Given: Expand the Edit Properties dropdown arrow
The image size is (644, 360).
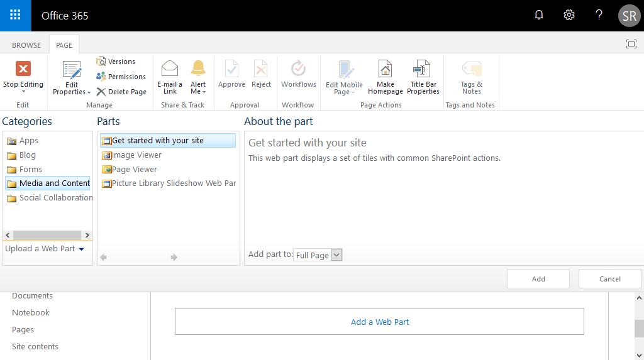Looking at the screenshot, I should pyautogui.click(x=89, y=92).
